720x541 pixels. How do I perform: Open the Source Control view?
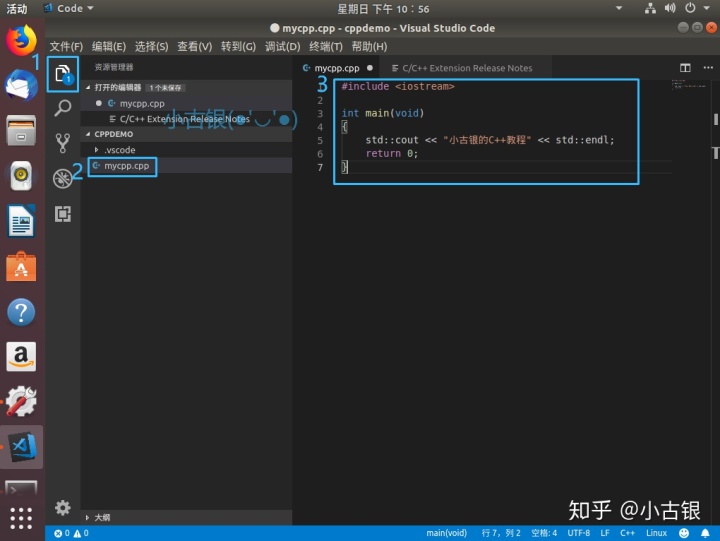pyautogui.click(x=62, y=143)
